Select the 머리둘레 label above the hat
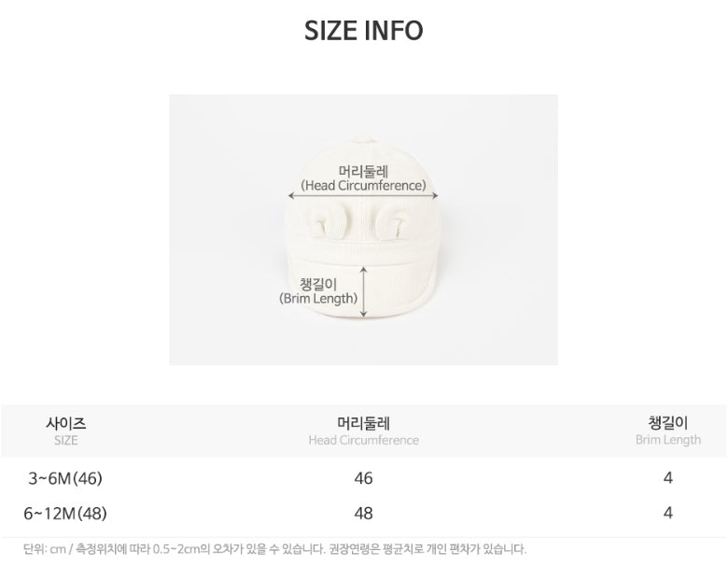 pos(363,171)
